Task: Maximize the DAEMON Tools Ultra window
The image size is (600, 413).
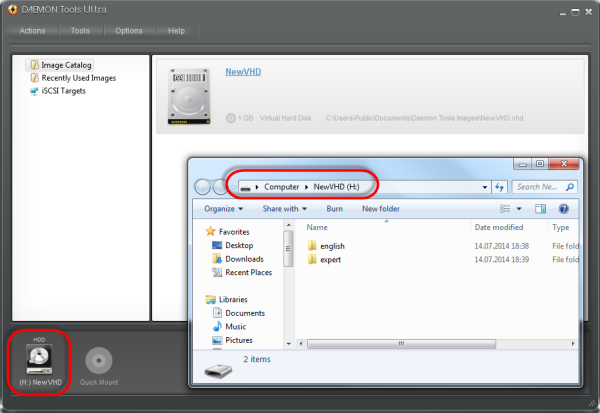Action: click(575, 12)
